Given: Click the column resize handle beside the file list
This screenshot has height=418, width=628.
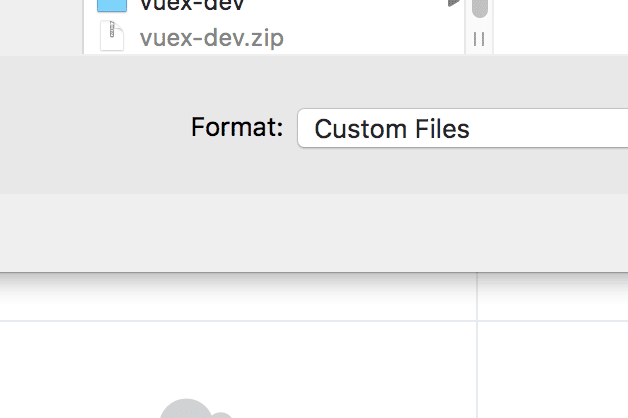Looking at the screenshot, I should pyautogui.click(x=479, y=38).
